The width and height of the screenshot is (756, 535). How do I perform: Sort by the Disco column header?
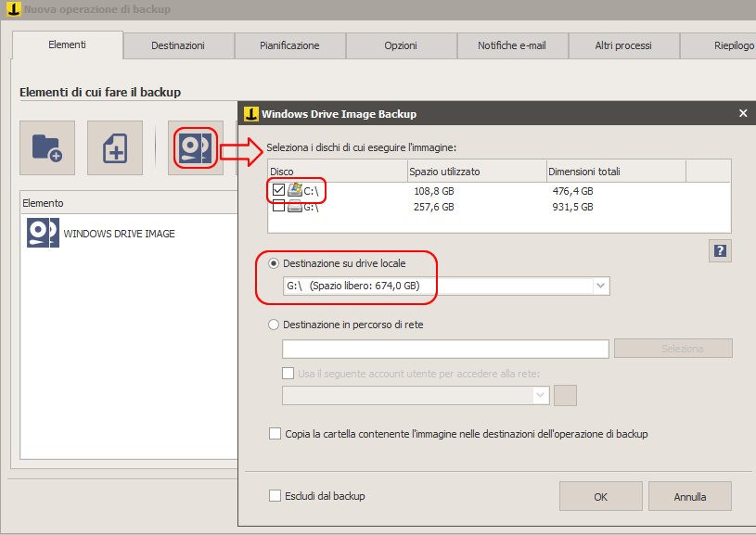(x=338, y=172)
